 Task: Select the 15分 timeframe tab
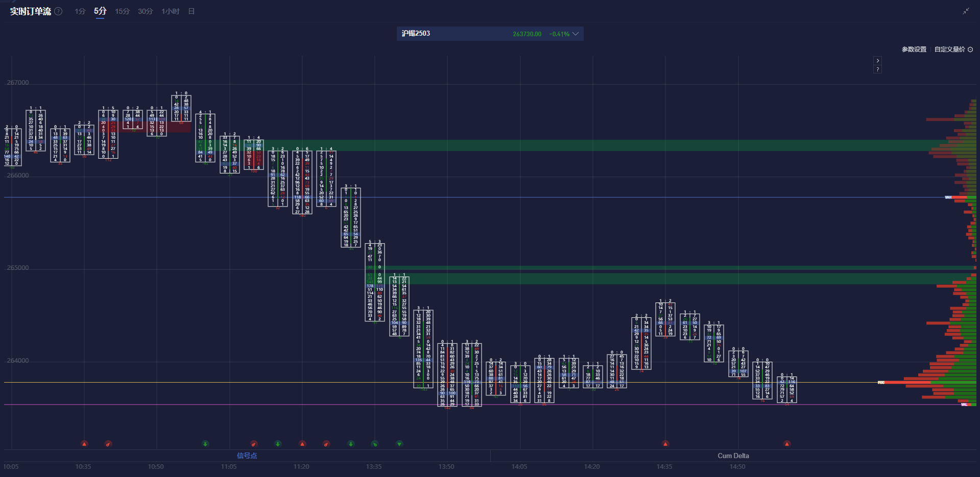[122, 11]
